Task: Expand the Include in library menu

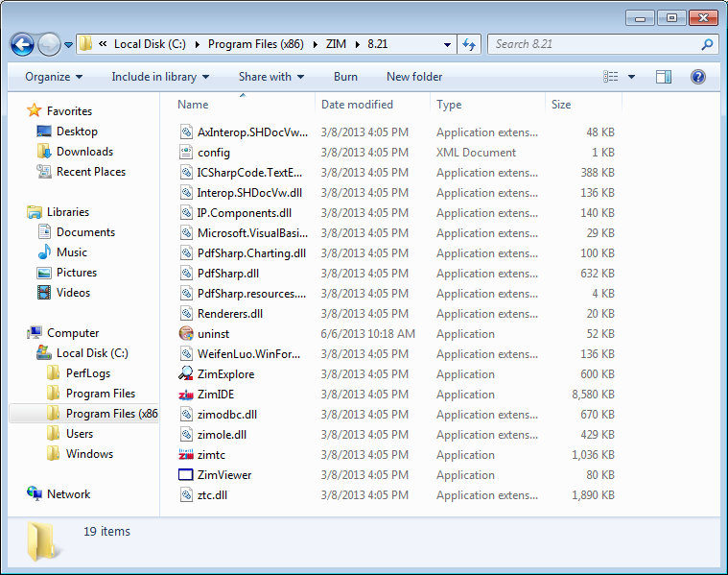Action: [x=159, y=77]
